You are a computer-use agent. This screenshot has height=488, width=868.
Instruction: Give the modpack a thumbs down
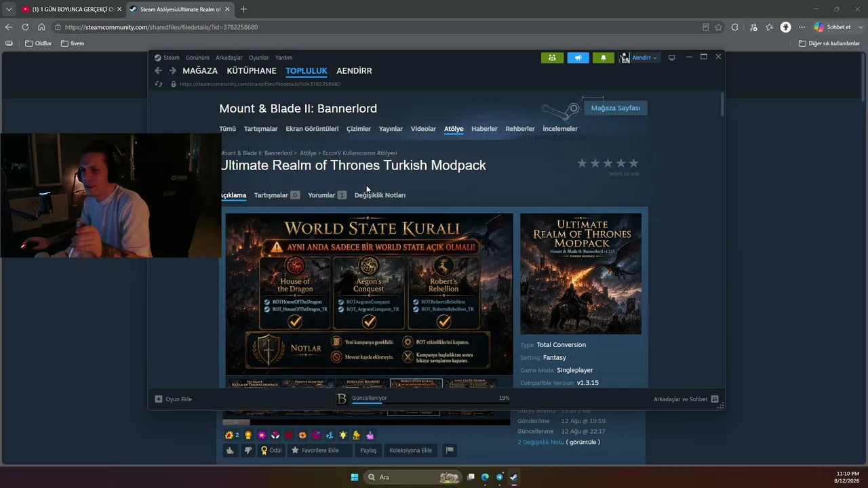click(248, 450)
